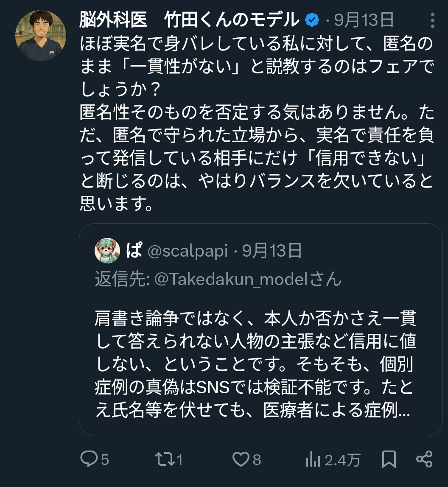Bookmark this tweet
The image size is (448, 487).
[389, 459]
